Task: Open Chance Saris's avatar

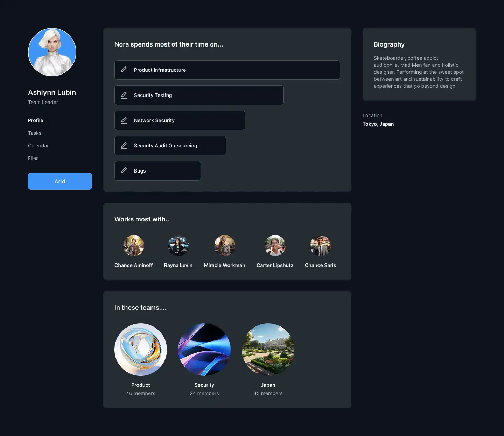Action: tap(321, 246)
